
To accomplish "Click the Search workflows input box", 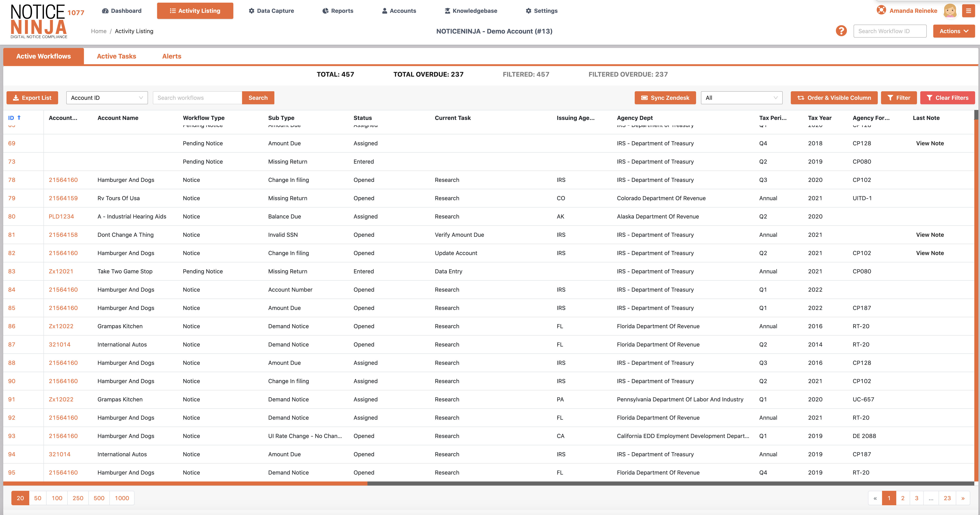I will click(x=198, y=98).
